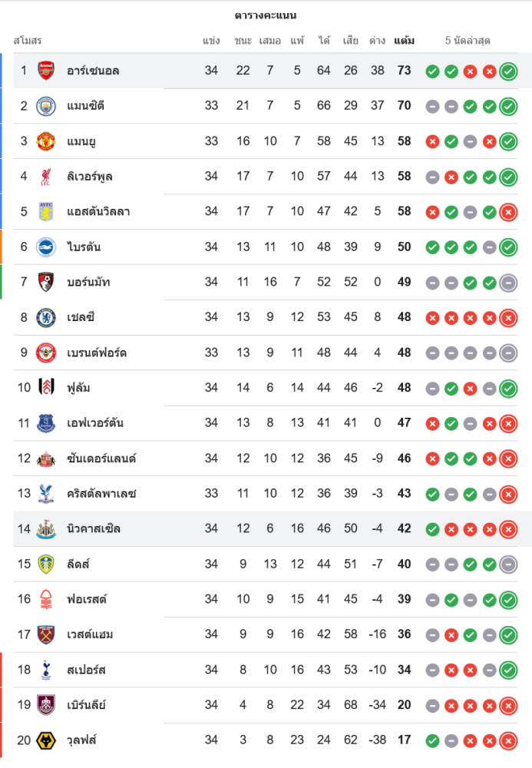Click the Manchester City club crest
Viewport: 532px width, 768px height.
(x=47, y=106)
